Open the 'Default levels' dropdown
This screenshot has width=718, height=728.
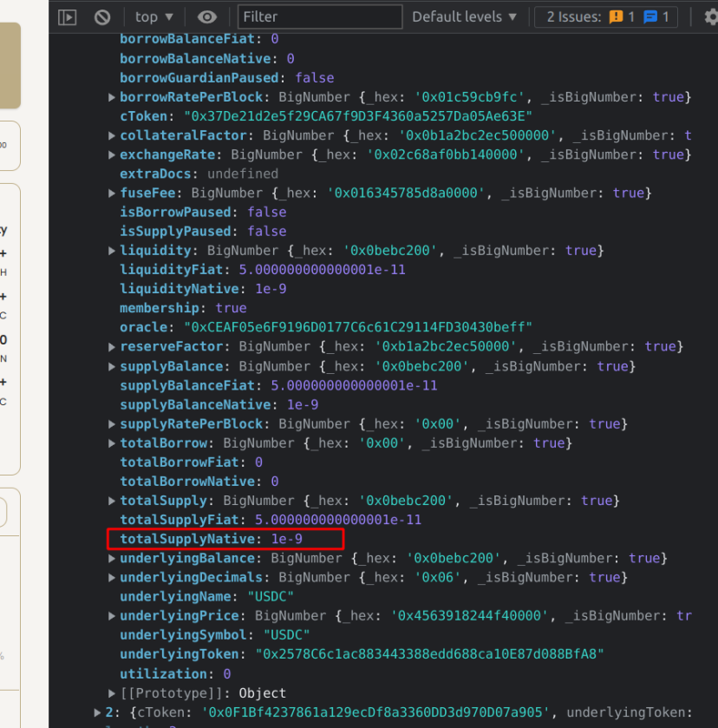(x=466, y=16)
